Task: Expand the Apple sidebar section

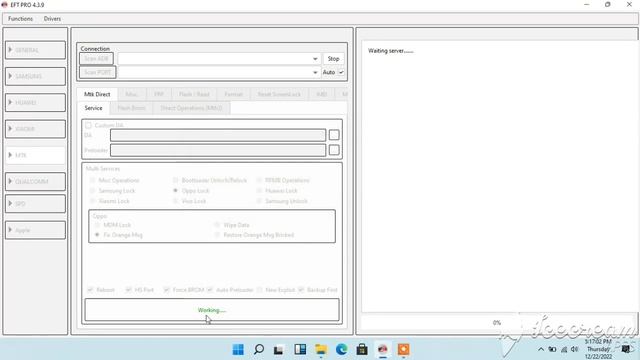Action: click(36, 230)
